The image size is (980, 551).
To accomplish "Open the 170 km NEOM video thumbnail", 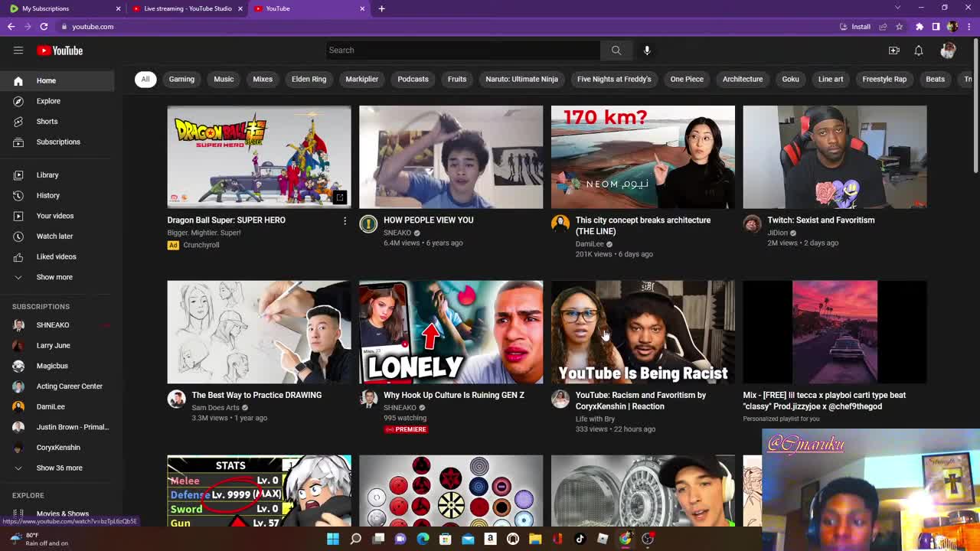I will (x=643, y=157).
